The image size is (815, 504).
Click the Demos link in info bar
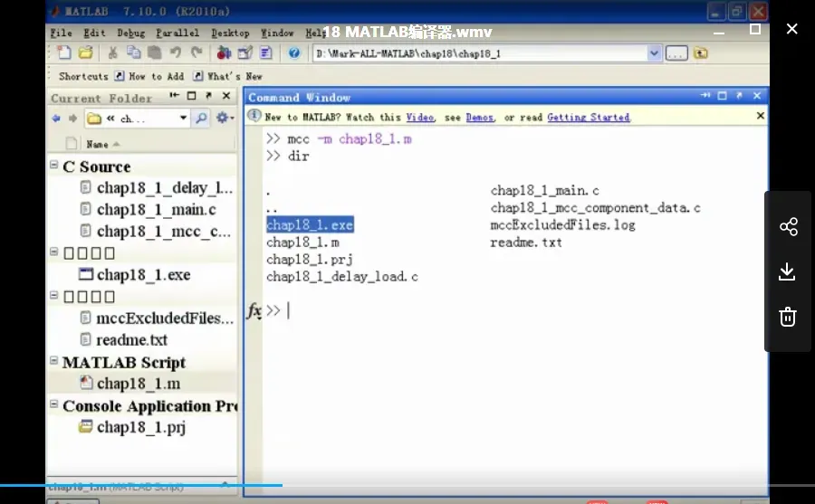click(x=480, y=118)
